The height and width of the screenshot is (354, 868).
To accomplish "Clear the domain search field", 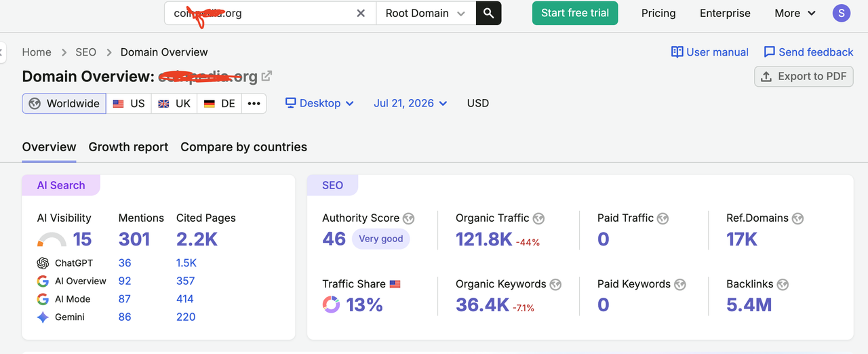I will pyautogui.click(x=361, y=13).
